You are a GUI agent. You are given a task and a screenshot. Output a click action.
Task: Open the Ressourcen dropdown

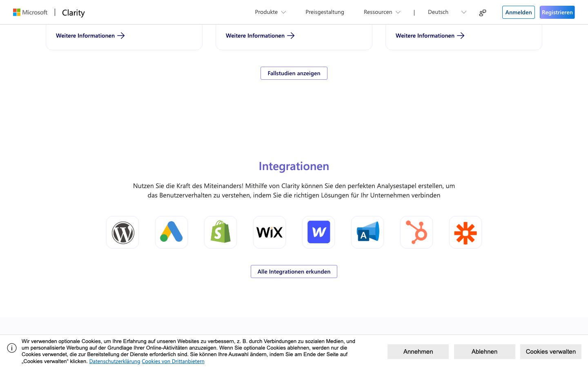[382, 12]
